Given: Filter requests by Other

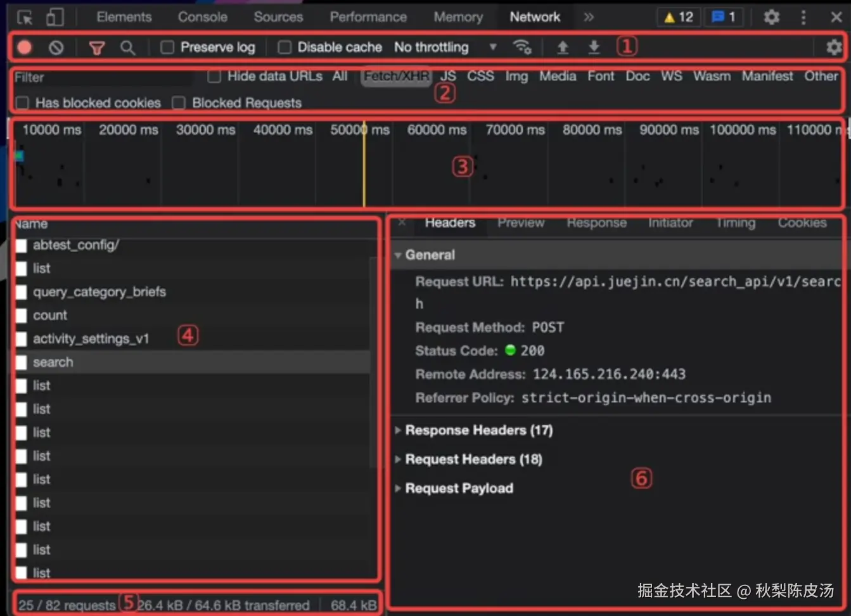Looking at the screenshot, I should click(x=821, y=76).
